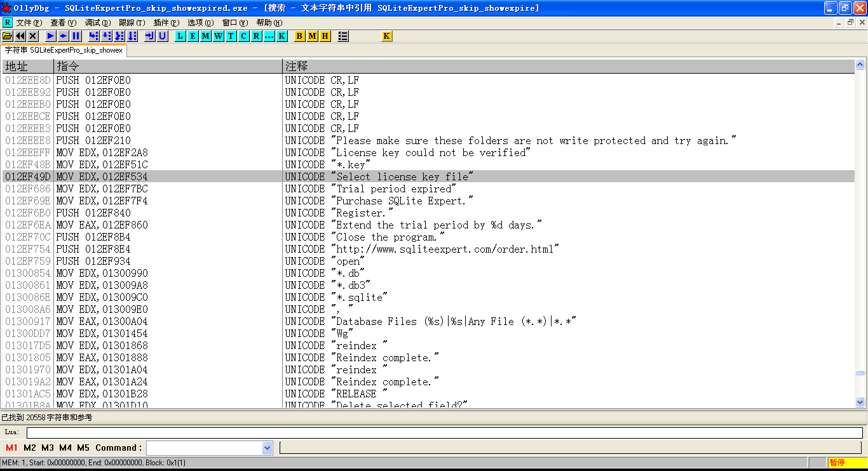The width and height of the screenshot is (868, 471).
Task: Open the 查看(V) menu
Action: (x=64, y=23)
